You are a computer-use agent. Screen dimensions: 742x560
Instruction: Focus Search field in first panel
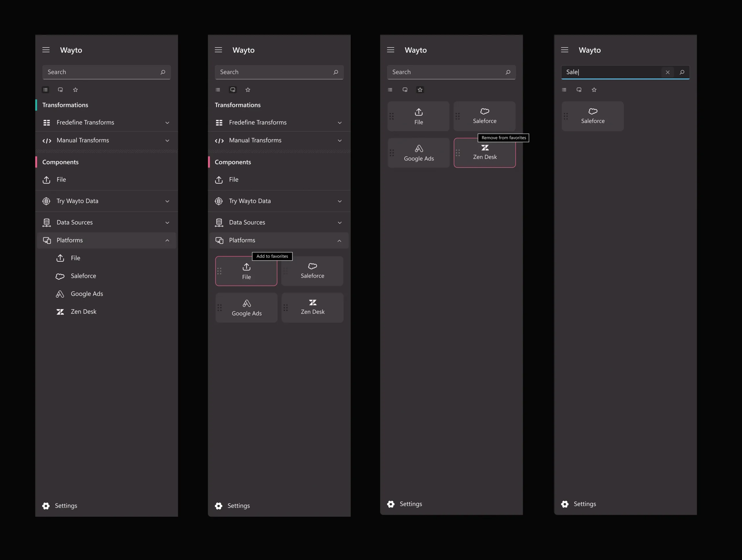pyautogui.click(x=107, y=72)
